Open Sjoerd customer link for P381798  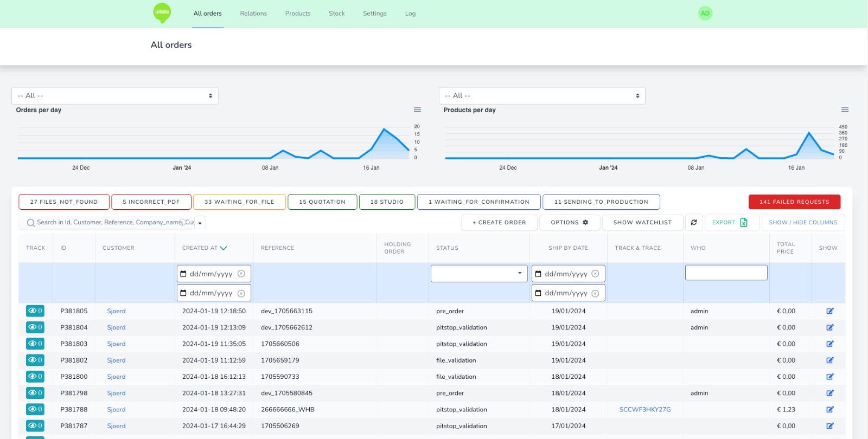pos(116,393)
